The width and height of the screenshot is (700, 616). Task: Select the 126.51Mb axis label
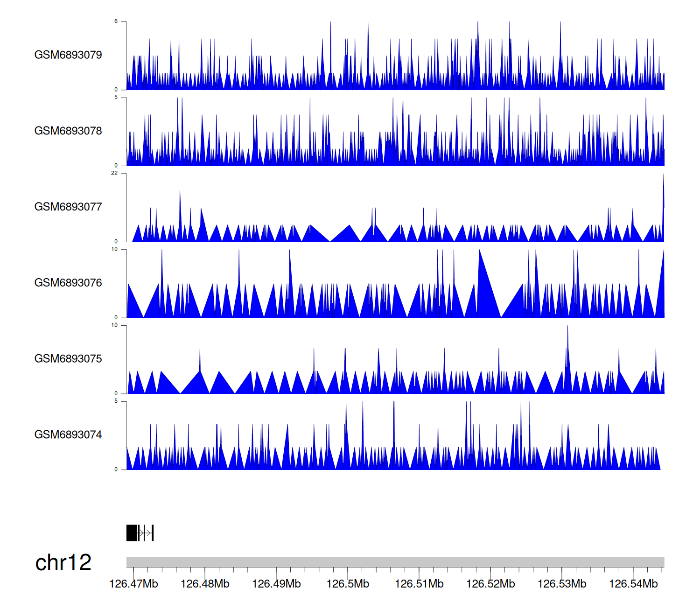coord(419,584)
